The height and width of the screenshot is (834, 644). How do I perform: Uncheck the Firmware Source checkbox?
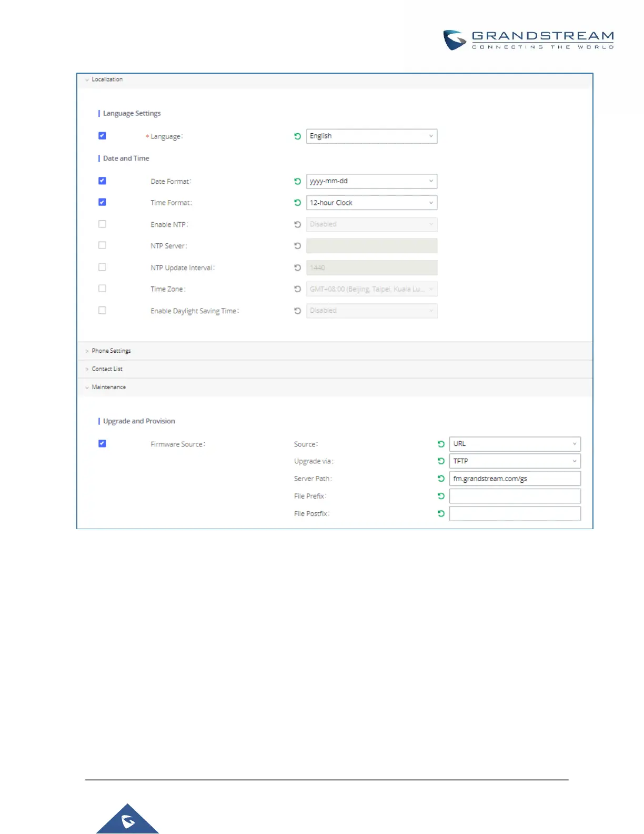(102, 443)
